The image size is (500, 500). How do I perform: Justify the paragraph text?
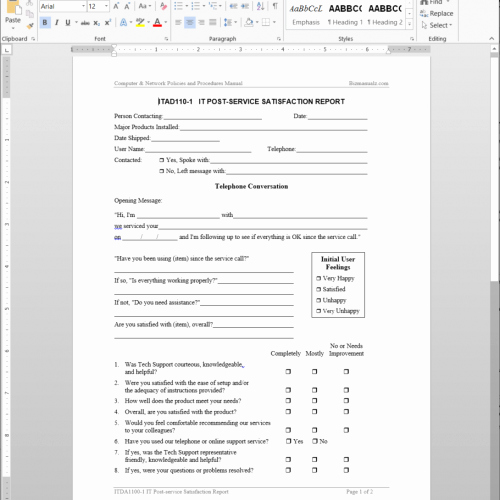pyautogui.click(x=213, y=22)
